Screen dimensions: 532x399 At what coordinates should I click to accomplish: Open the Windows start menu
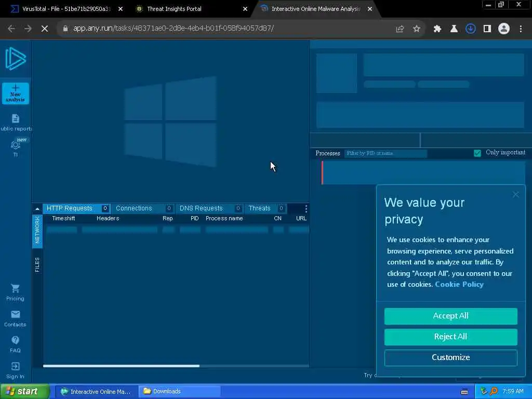pyautogui.click(x=24, y=391)
